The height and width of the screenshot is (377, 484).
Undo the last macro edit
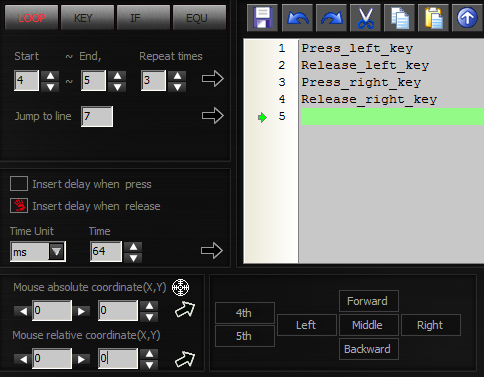pyautogui.click(x=297, y=18)
